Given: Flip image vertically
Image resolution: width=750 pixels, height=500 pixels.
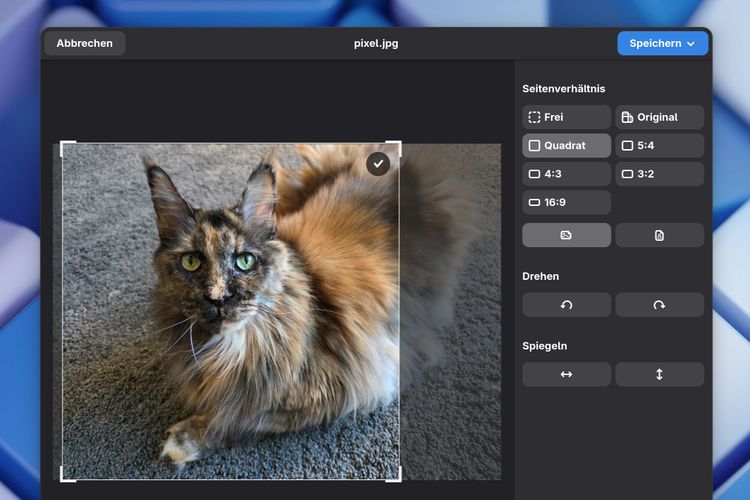Looking at the screenshot, I should (659, 374).
